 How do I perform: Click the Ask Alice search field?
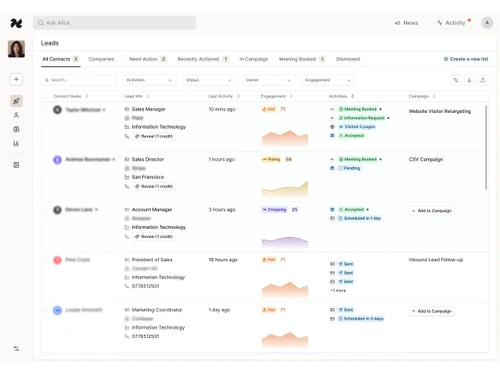click(x=114, y=23)
